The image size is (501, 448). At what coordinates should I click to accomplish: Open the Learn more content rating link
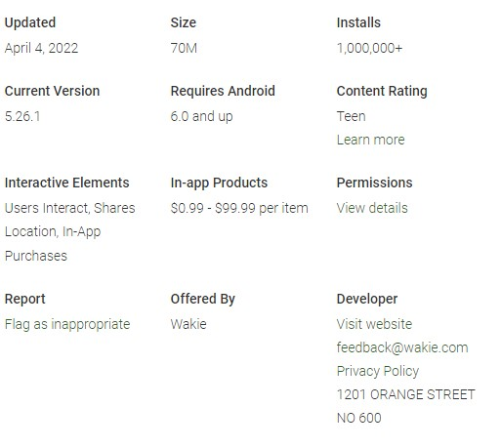point(370,140)
